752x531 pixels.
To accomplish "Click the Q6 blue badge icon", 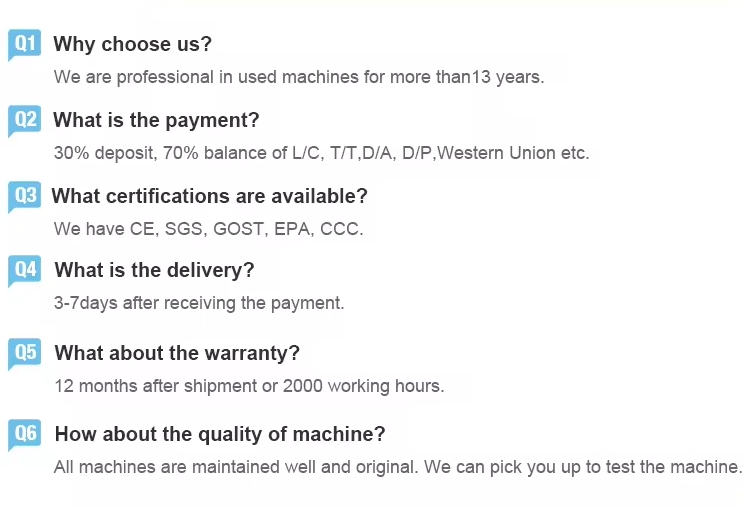I will 25,434.
